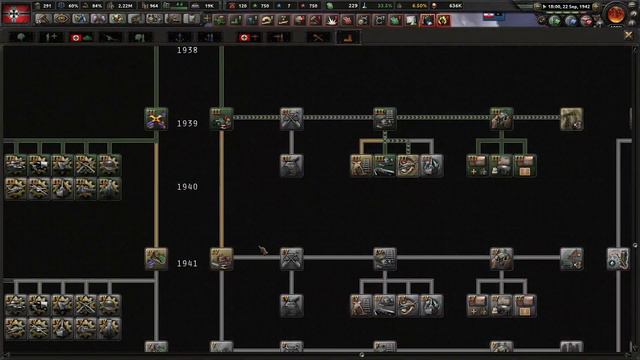This screenshot has width=640, height=360.
Task: Click the orange globe world tension indicator
Action: [616, 14]
